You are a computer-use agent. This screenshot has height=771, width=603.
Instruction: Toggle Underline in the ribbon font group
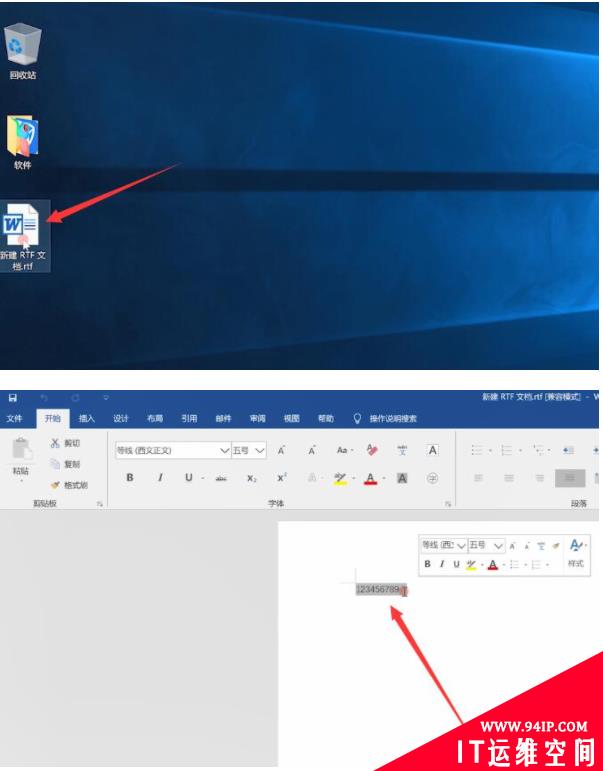pyautogui.click(x=188, y=477)
